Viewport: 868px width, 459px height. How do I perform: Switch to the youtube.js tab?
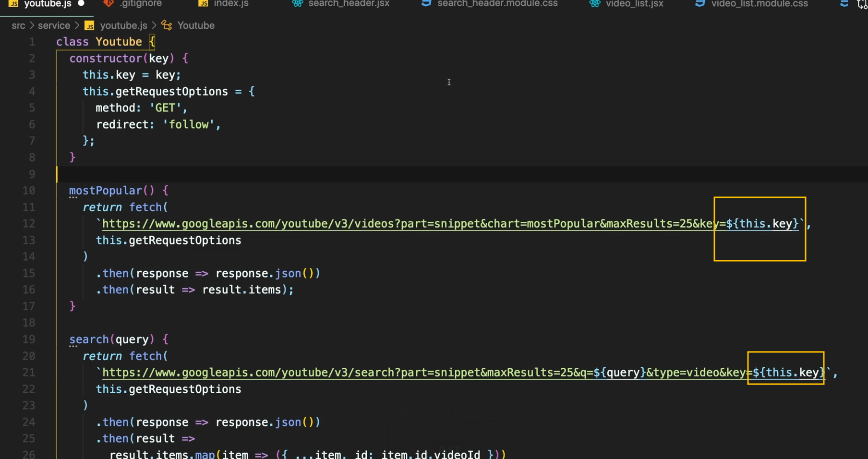coord(47,4)
